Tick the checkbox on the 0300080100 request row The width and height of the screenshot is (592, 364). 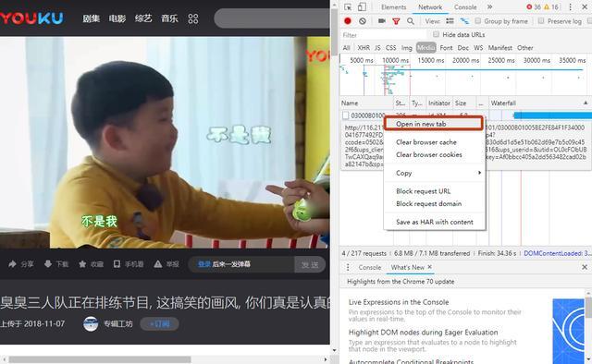(345, 115)
